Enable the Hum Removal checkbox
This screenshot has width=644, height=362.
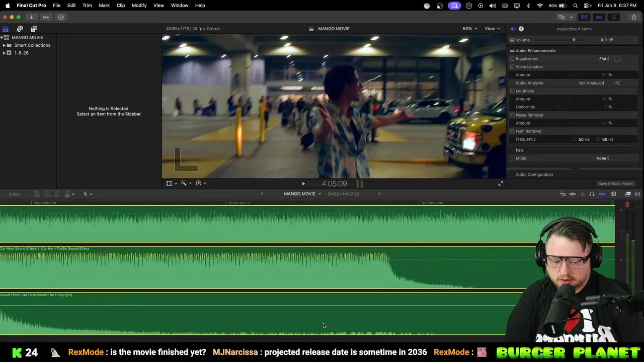(x=512, y=131)
